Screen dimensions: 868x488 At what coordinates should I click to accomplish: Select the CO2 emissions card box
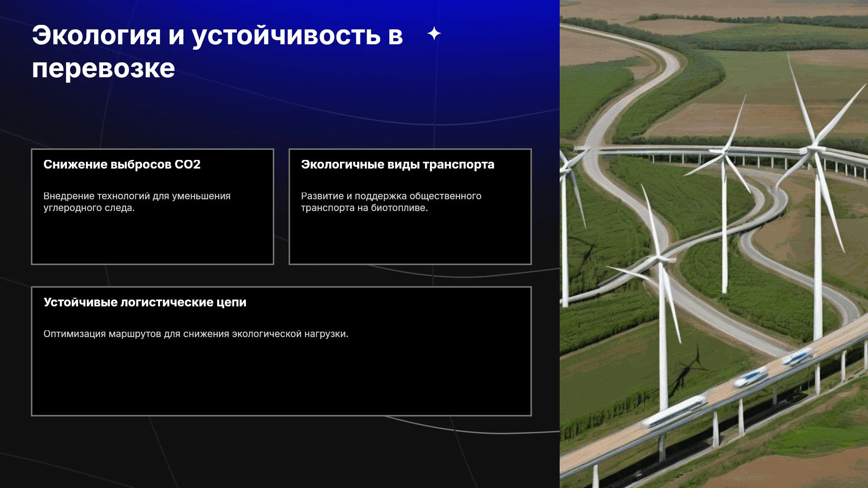coord(152,206)
